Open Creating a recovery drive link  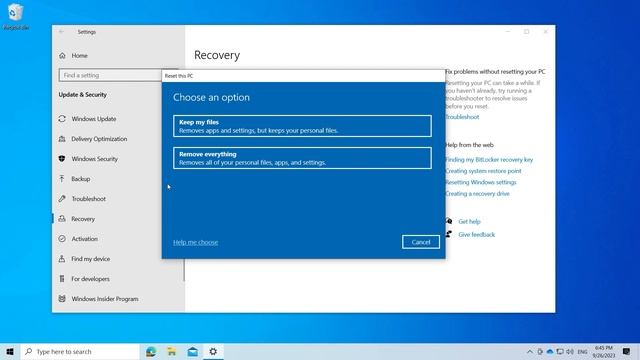tap(478, 194)
